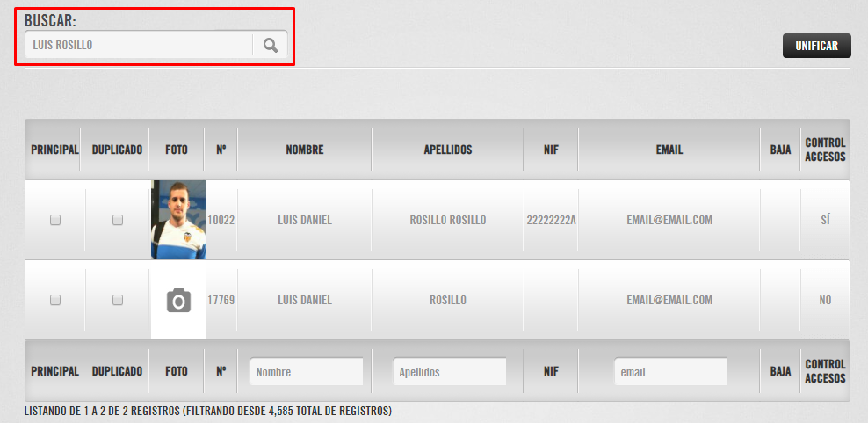Check the Duplicado box for member 17769
The width and height of the screenshot is (868, 423).
pyautogui.click(x=118, y=300)
